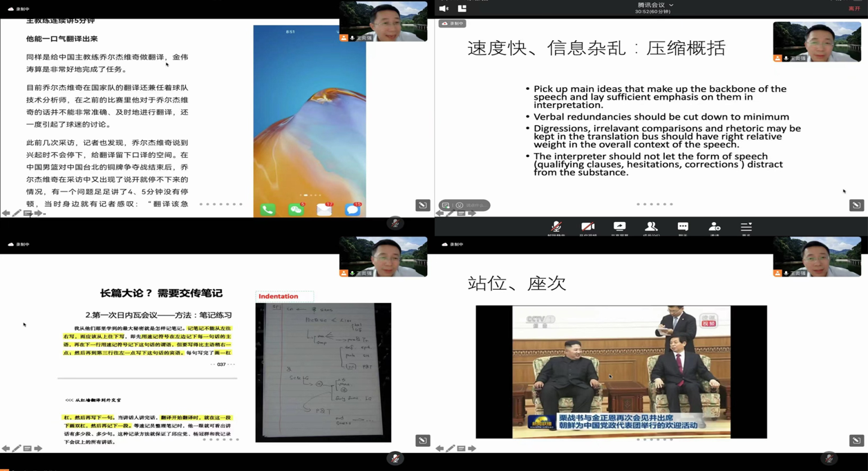Unmute the microphone in the meeting toolbar

tap(556, 227)
